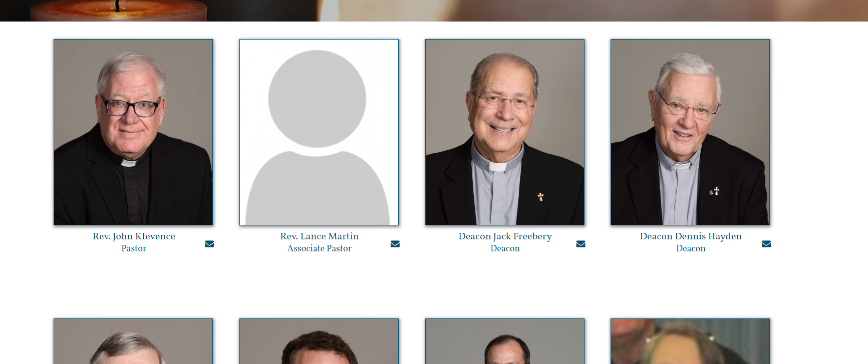This screenshot has width=868, height=364.
Task: Click the Deacon Dennis Hayden name
Action: click(x=691, y=236)
